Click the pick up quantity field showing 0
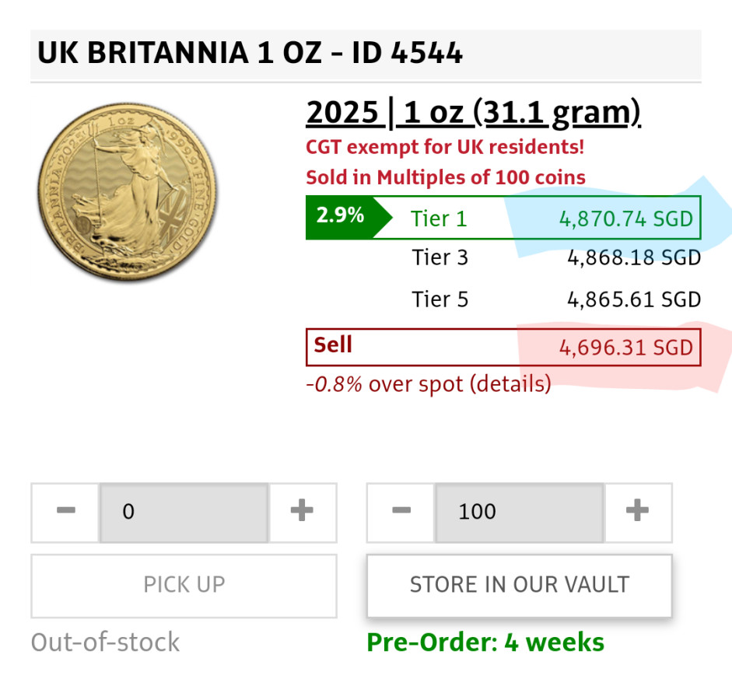Viewport: 732px width, 700px height. (x=184, y=512)
